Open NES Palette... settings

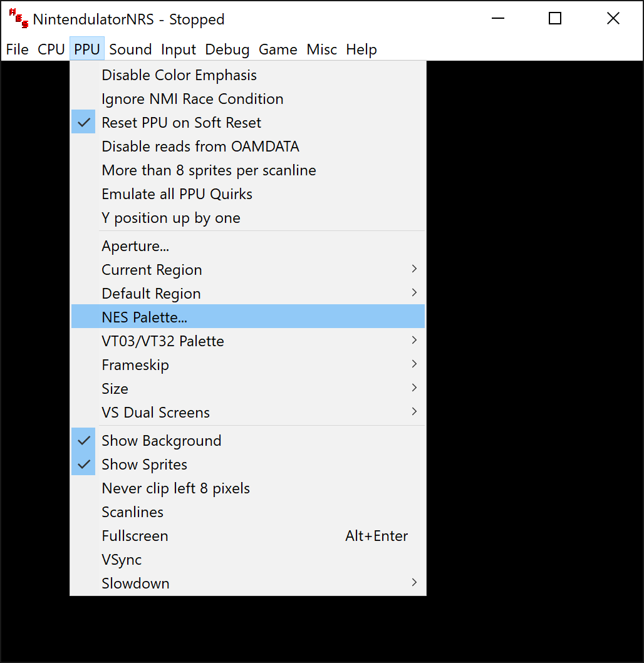pyautogui.click(x=248, y=317)
